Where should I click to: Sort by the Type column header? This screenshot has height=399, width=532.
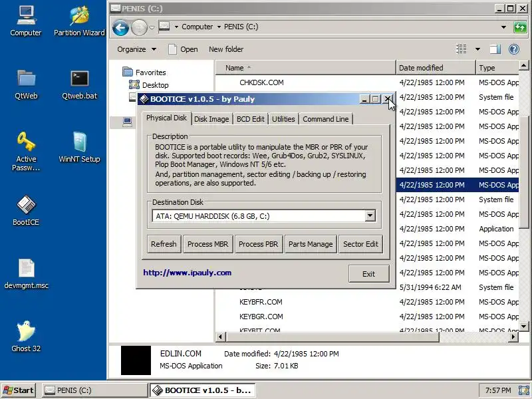click(497, 68)
